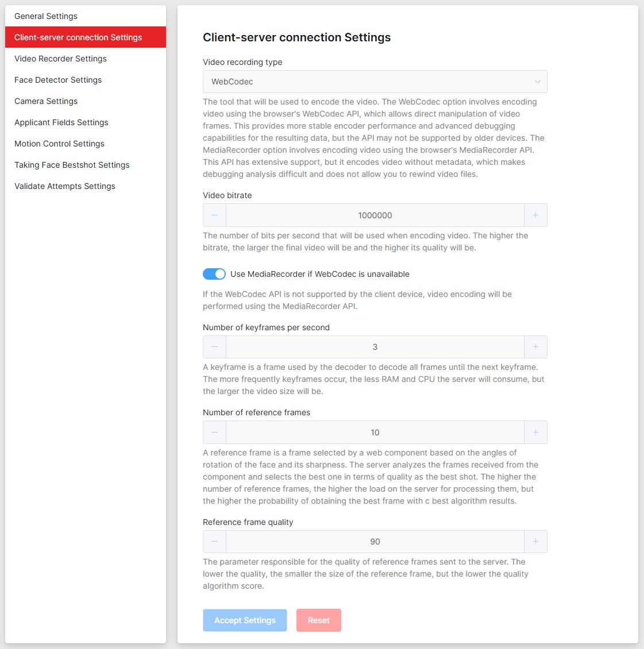The height and width of the screenshot is (649, 644).
Task: Click the Video bitrate input field
Action: 375,215
